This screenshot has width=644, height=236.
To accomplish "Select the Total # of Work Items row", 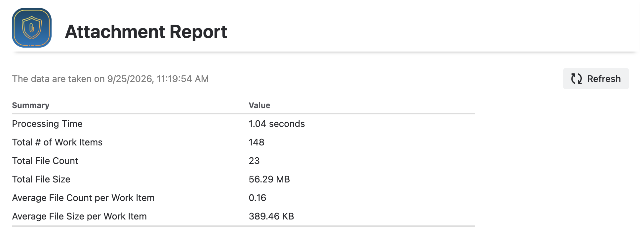I will coord(243,142).
